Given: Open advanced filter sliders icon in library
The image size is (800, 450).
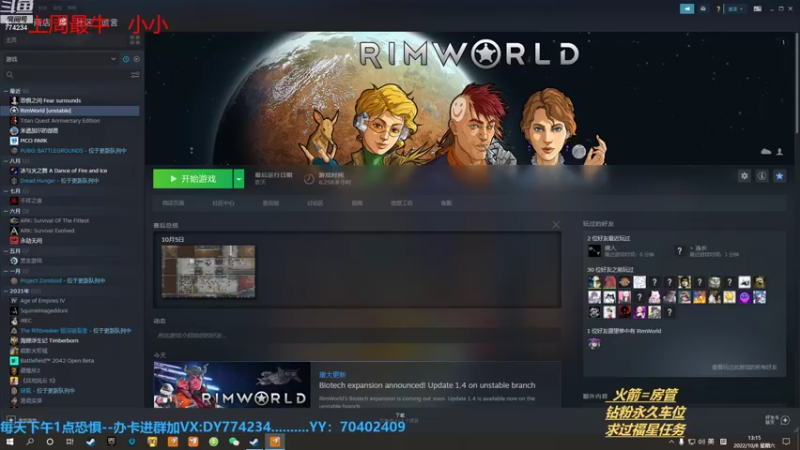Looking at the screenshot, I should 135,75.
